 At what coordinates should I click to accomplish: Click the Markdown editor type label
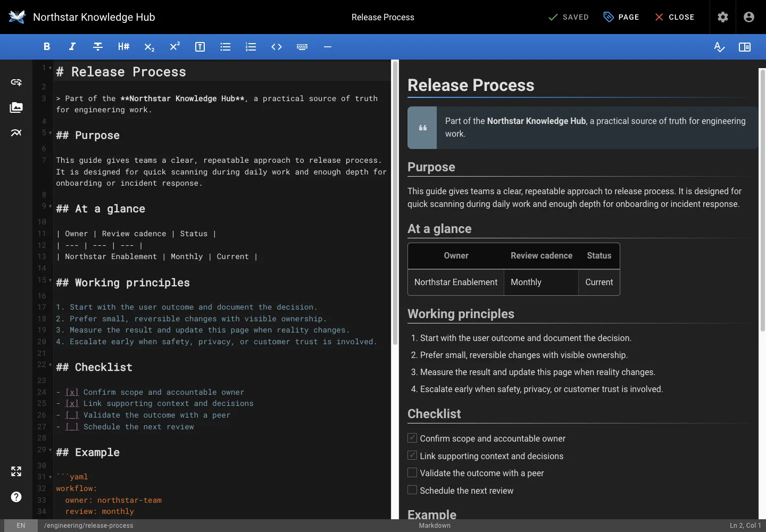point(435,526)
